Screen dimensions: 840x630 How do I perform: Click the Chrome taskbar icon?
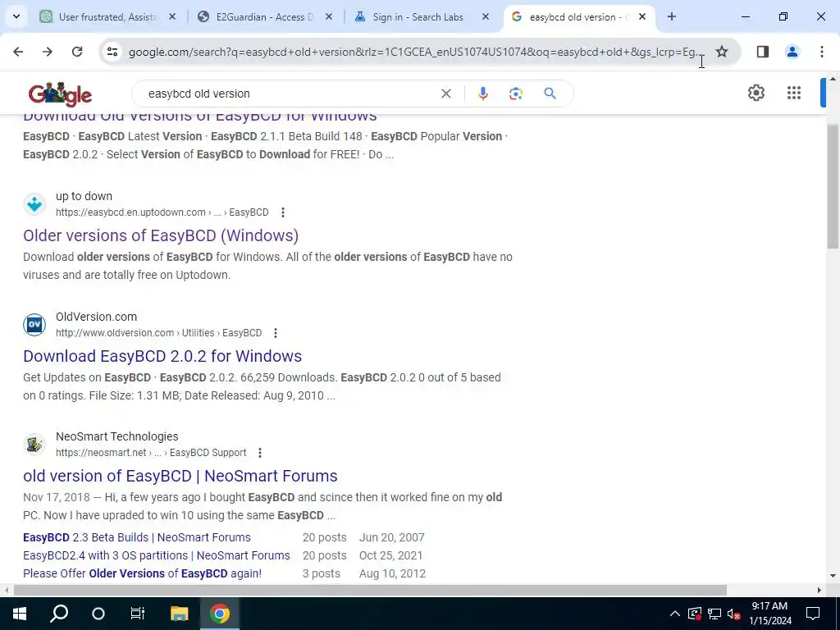[220, 614]
